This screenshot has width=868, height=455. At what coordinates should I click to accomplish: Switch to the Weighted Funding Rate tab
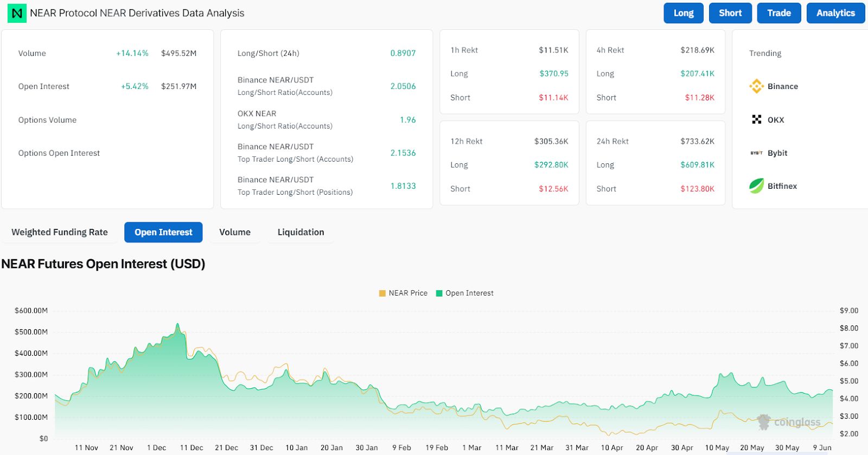(x=60, y=232)
